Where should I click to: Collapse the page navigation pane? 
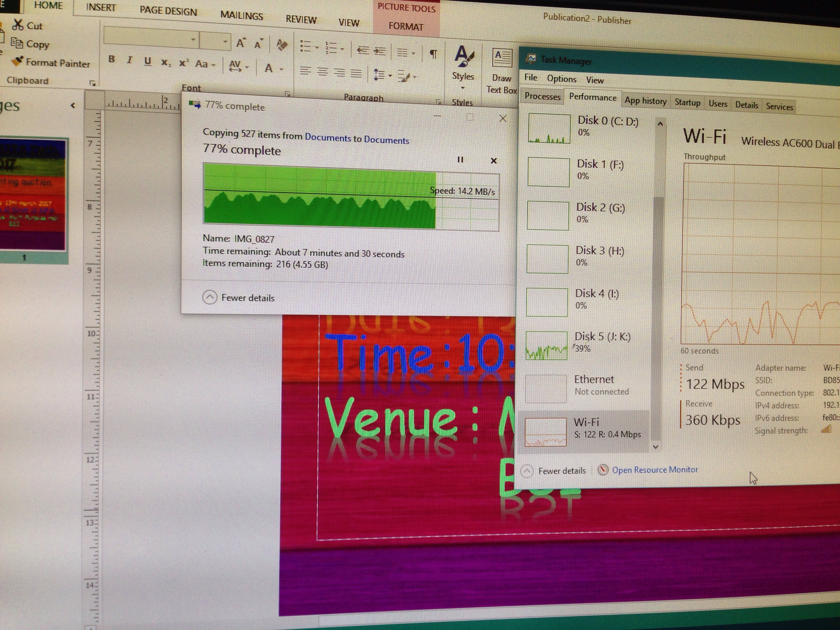73,106
